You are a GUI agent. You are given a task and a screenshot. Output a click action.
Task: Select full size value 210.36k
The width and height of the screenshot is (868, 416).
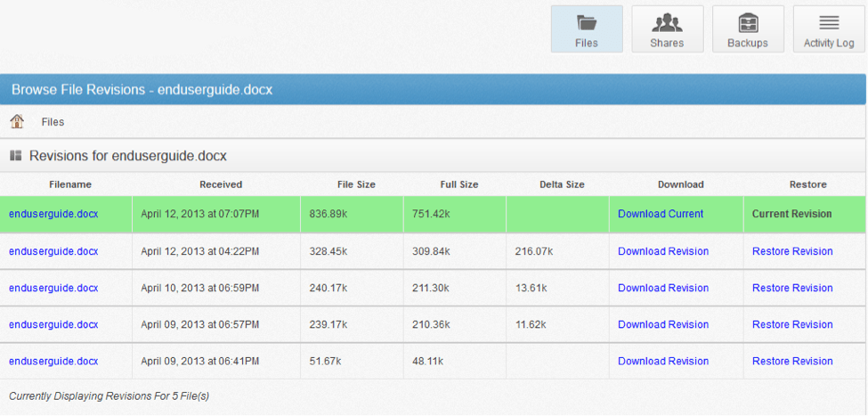[x=431, y=324]
